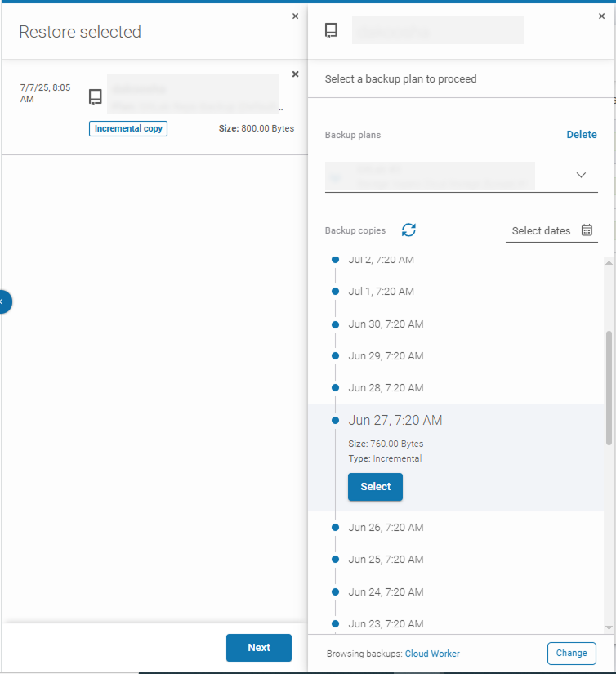616x674 pixels.
Task: Close the Restore selected panel
Action: coord(295,16)
